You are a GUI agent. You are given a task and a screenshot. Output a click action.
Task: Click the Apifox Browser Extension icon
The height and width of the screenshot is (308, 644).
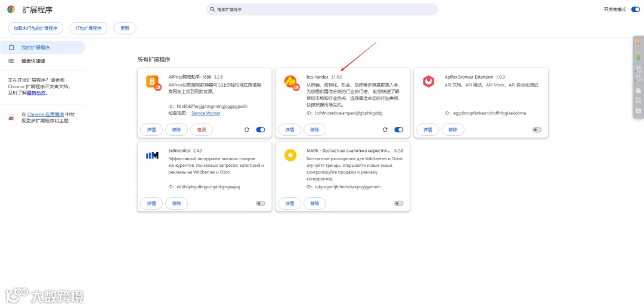click(429, 82)
